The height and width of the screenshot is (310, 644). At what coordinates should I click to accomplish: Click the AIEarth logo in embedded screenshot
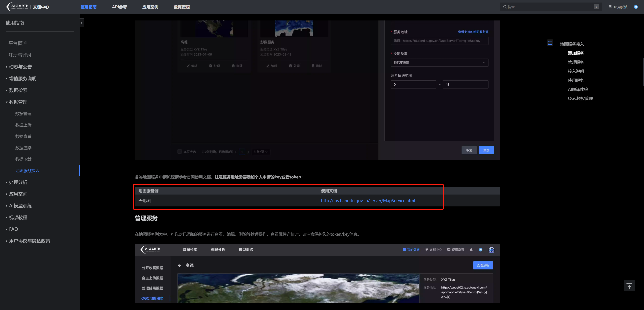[150, 249]
